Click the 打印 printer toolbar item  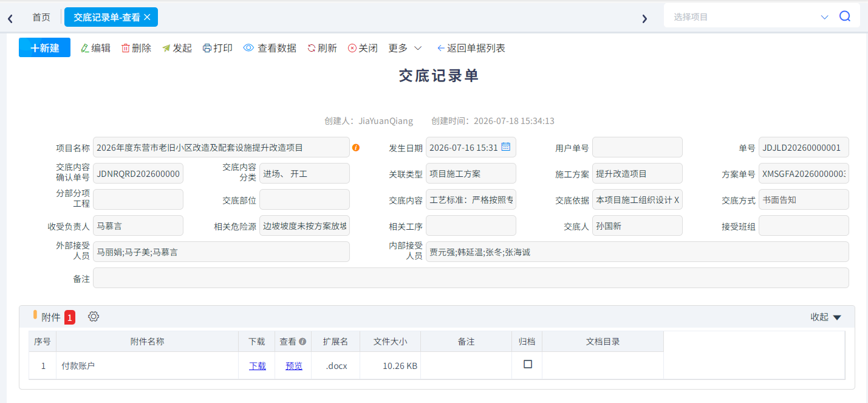coord(217,48)
